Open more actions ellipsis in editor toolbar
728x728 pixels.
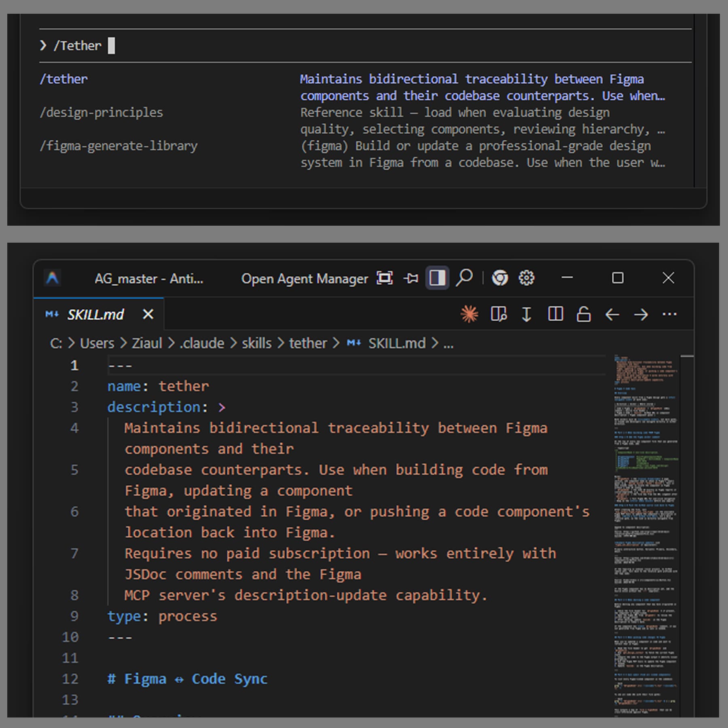pos(669,314)
